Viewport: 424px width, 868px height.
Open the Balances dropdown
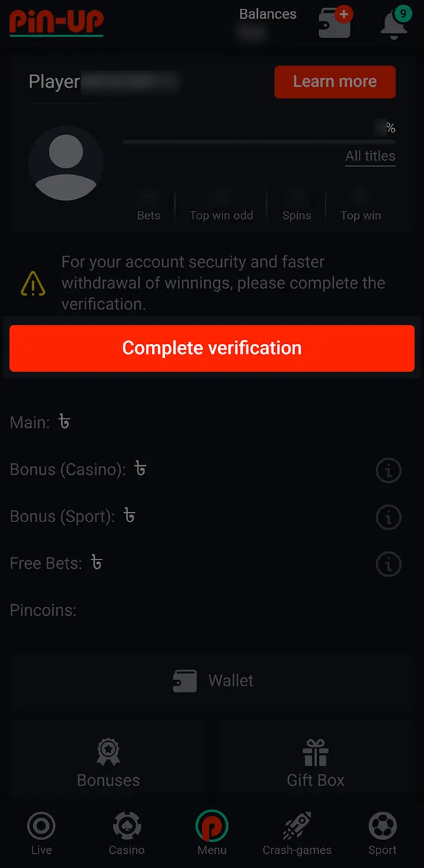coord(267,14)
